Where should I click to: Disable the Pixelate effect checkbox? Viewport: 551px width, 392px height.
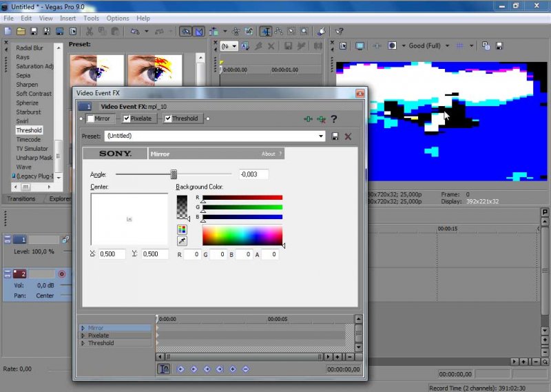[x=126, y=118]
